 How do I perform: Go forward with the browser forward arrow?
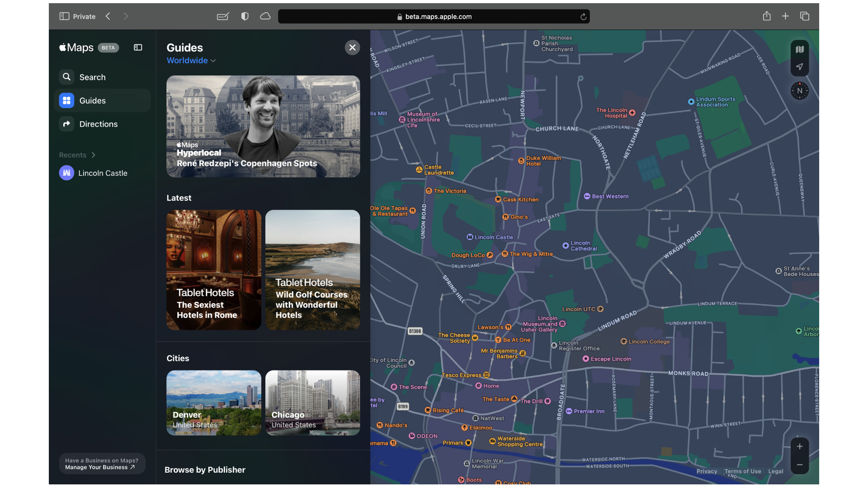[x=126, y=16]
